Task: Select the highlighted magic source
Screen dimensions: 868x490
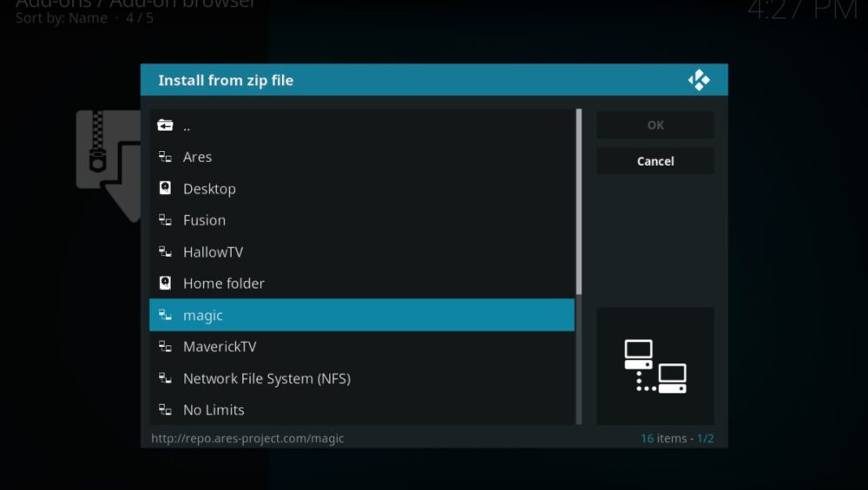Action: [x=362, y=315]
